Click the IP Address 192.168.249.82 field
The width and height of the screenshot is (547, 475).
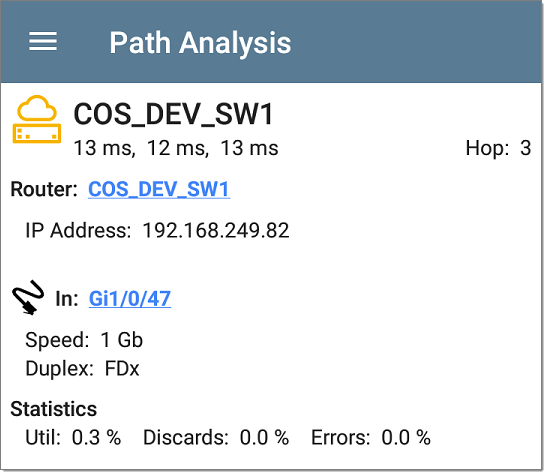point(157,231)
